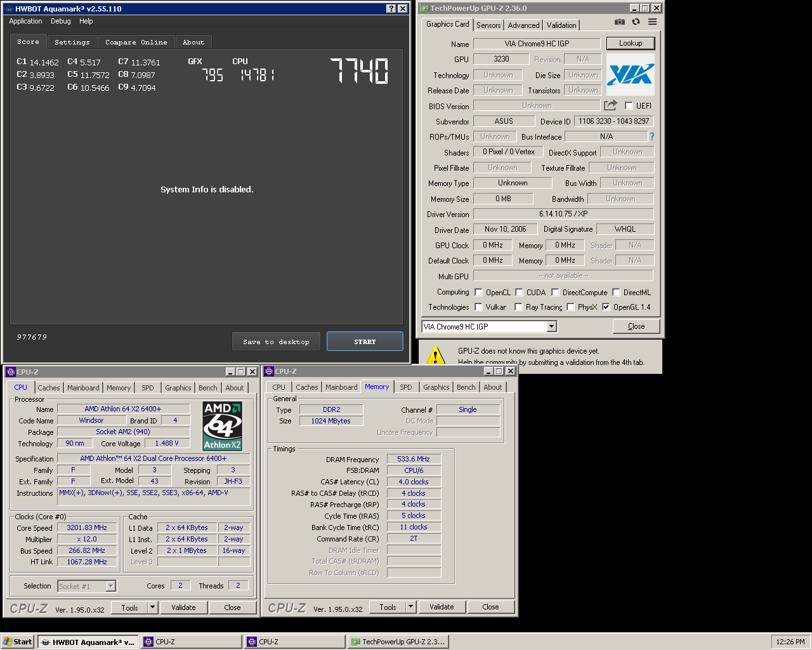This screenshot has width=812, height=650.
Task: Open Bench tab in CPU-Z Memory window
Action: point(466,387)
